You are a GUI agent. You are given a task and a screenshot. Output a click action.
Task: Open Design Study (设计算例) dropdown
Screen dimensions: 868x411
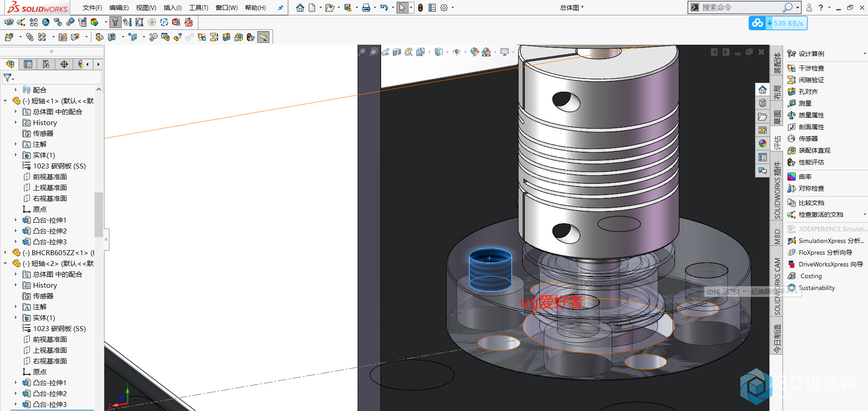(x=865, y=54)
